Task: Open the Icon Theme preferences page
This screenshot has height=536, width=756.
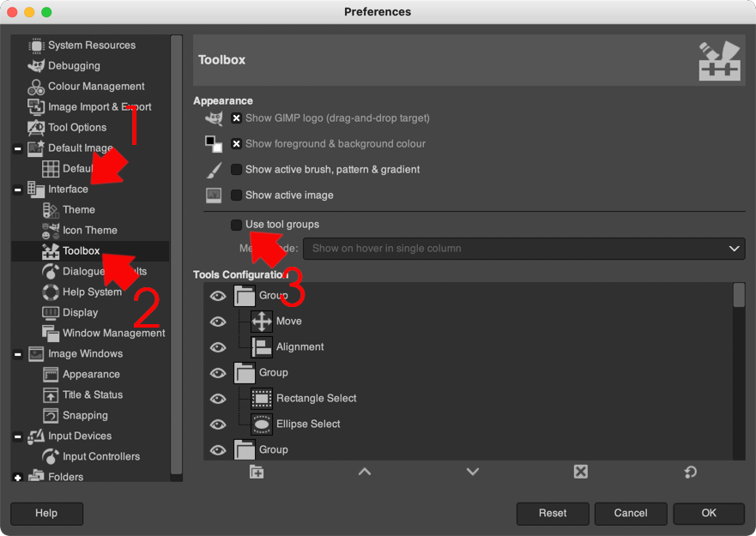Action: (90, 231)
